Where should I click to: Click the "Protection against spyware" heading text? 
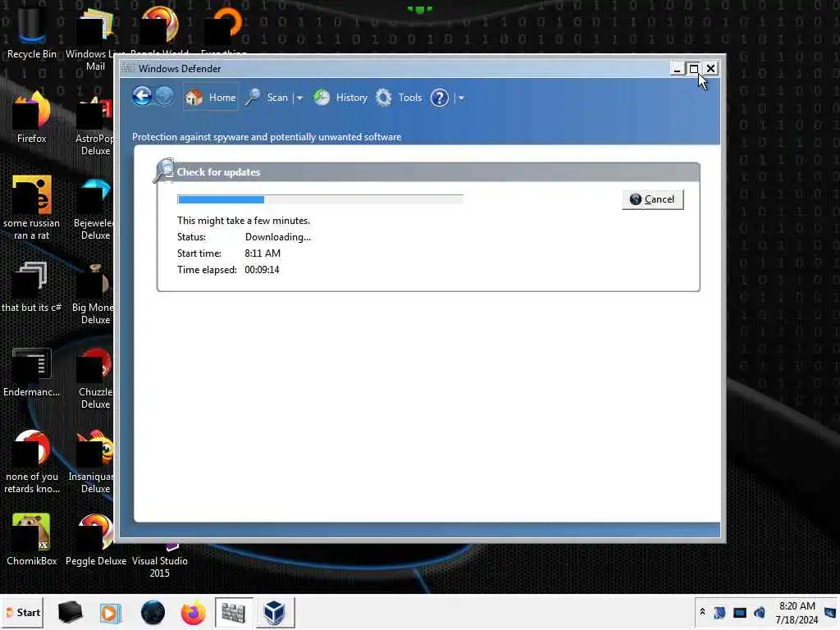[x=267, y=137]
